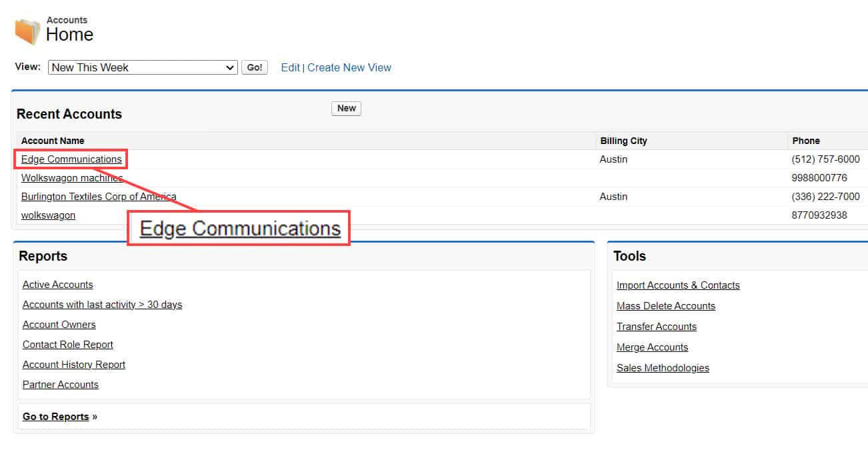Screen dimensions: 868x452
Task: Click the Go to Reports link
Action: point(56,417)
